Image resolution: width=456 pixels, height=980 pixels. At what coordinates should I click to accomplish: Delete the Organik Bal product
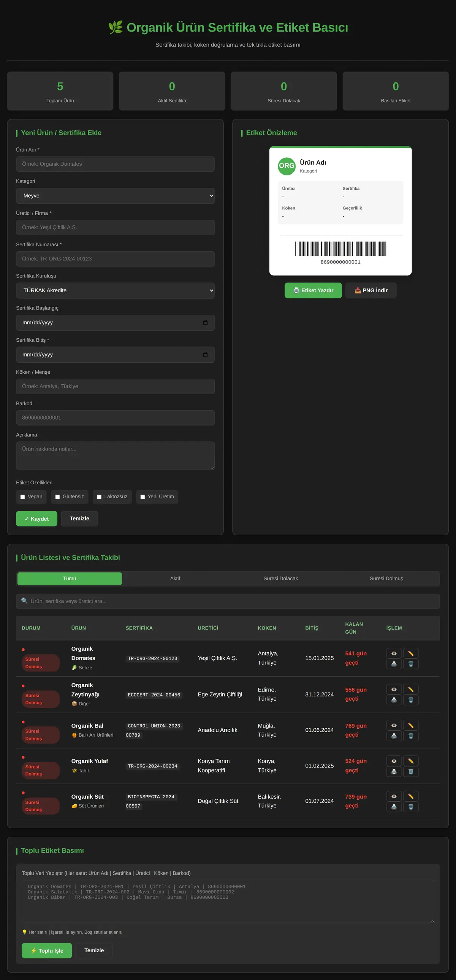click(x=411, y=736)
